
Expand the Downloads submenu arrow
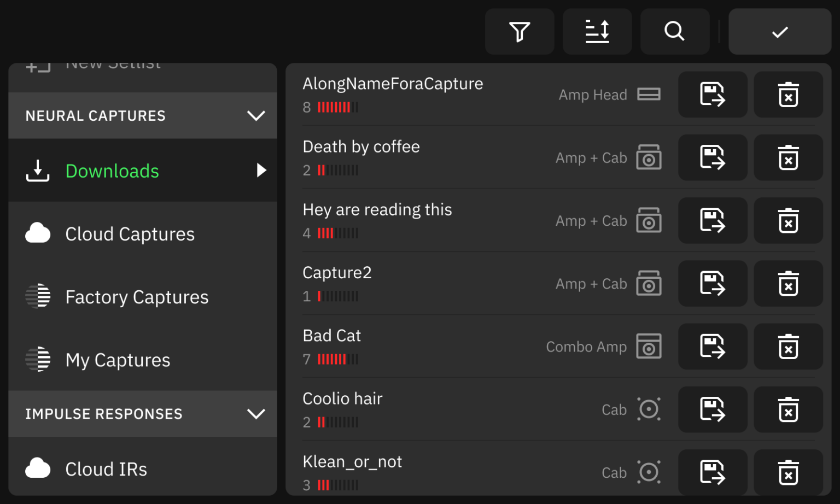261,170
